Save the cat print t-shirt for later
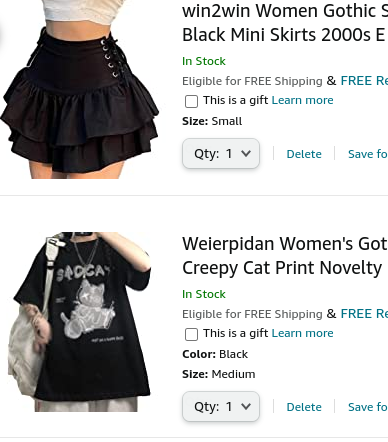The image size is (388, 442). (x=368, y=407)
